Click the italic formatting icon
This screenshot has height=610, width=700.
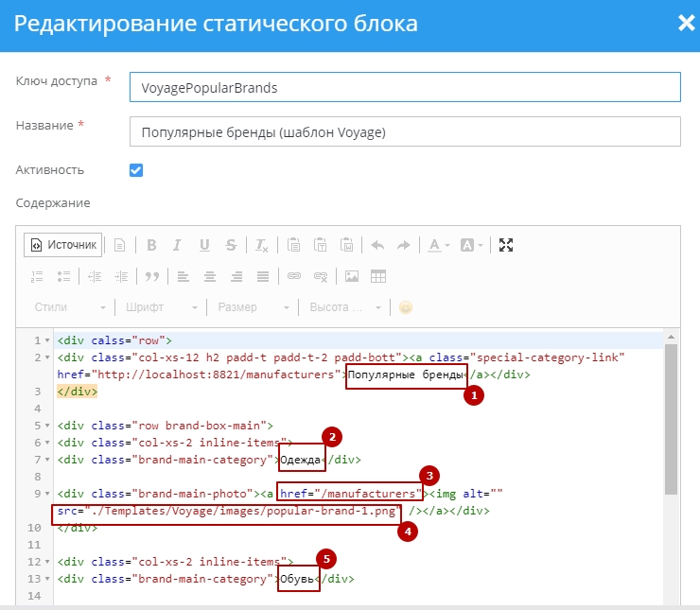tap(177, 245)
